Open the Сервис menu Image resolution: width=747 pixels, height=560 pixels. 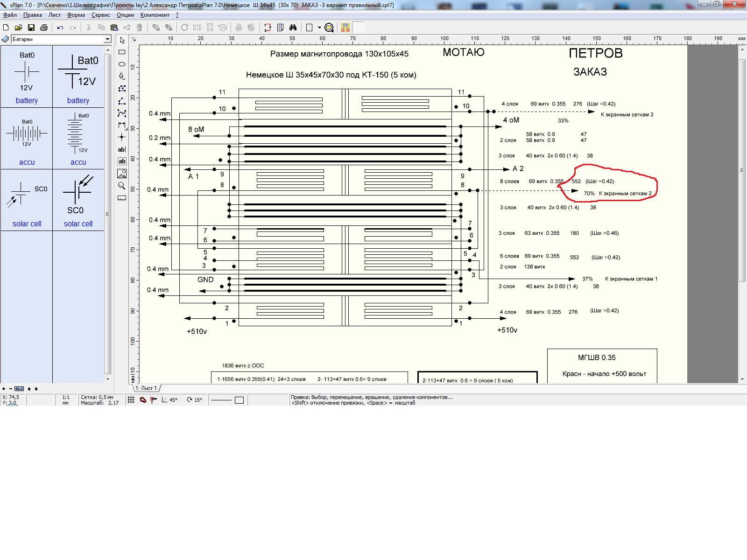100,15
